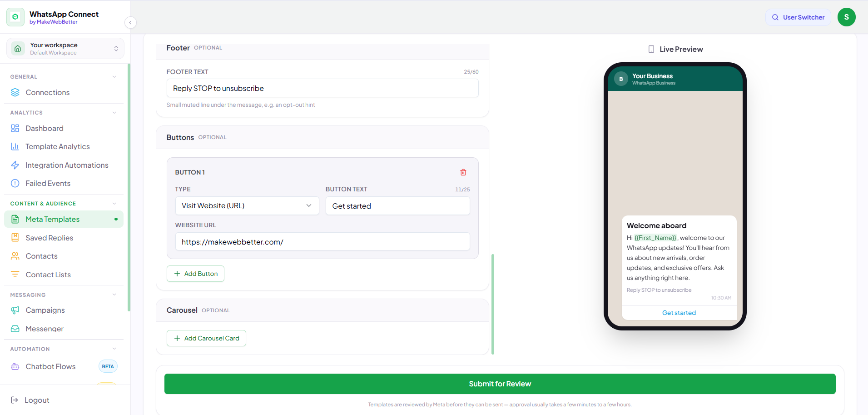Click the plus icon on Add Carousel Card

click(x=177, y=338)
